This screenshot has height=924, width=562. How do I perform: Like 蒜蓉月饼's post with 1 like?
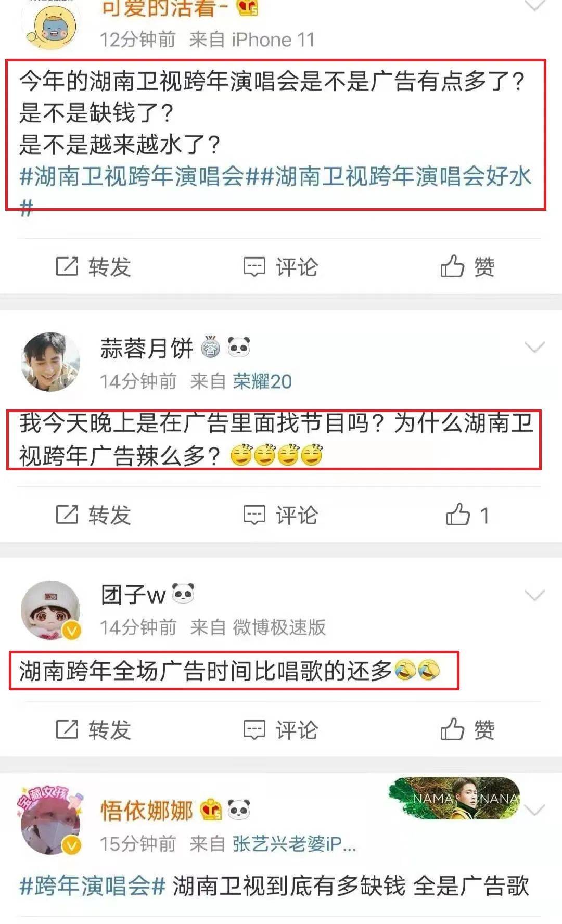(467, 515)
